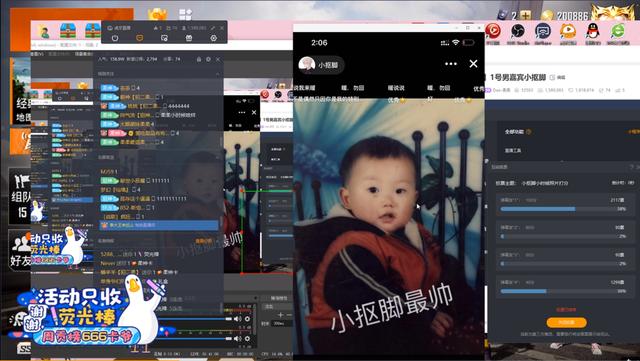Open the upper audio mixer gear settings

click(x=247, y=319)
